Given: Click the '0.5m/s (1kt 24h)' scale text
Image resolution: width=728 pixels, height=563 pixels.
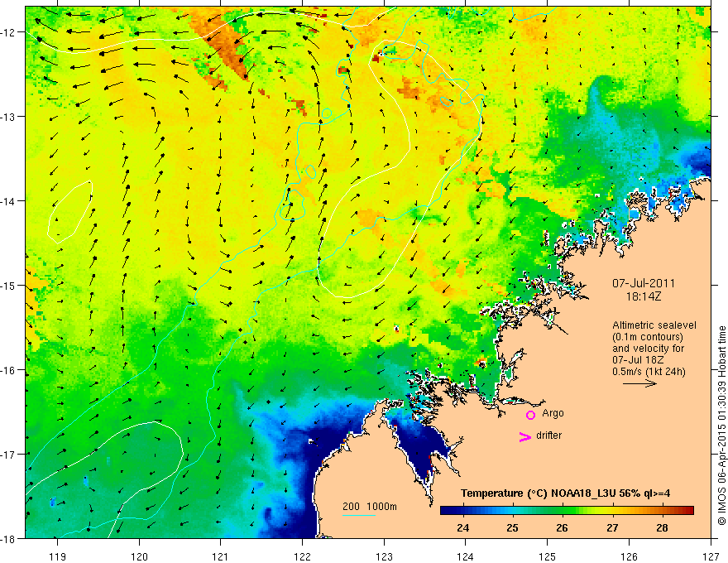Looking at the screenshot, I should [649, 372].
